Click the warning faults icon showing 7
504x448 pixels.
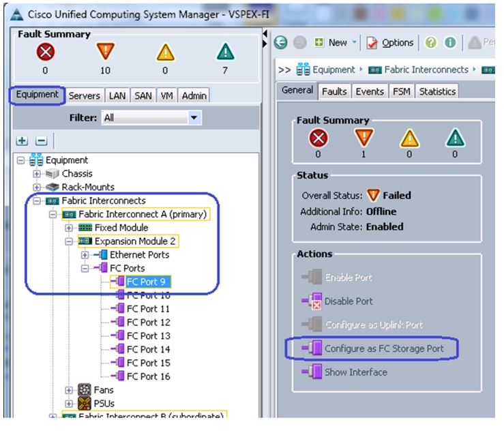click(225, 52)
